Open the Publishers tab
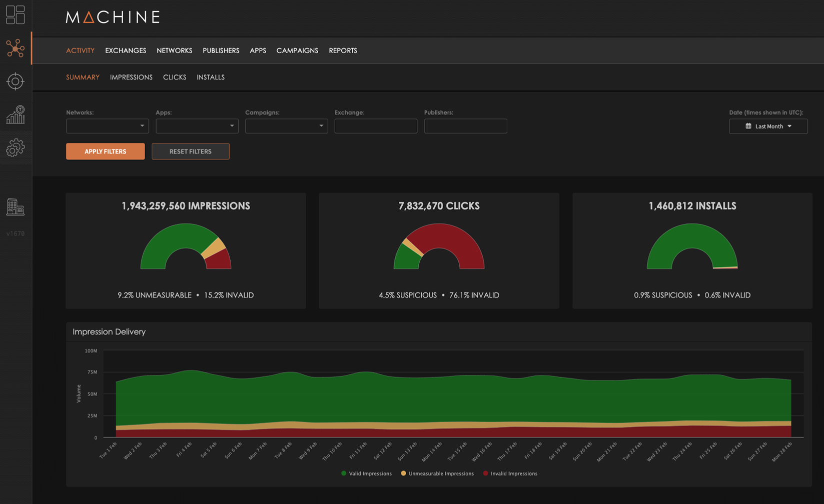 point(221,50)
